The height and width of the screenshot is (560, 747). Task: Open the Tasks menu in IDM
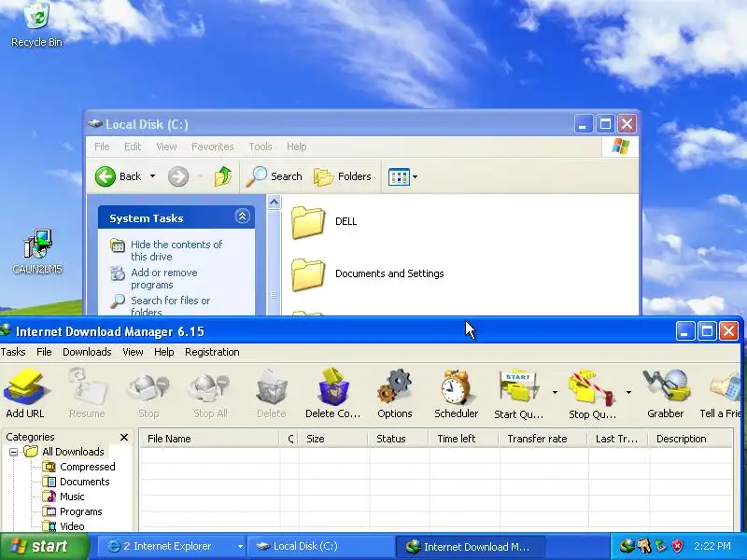13,352
